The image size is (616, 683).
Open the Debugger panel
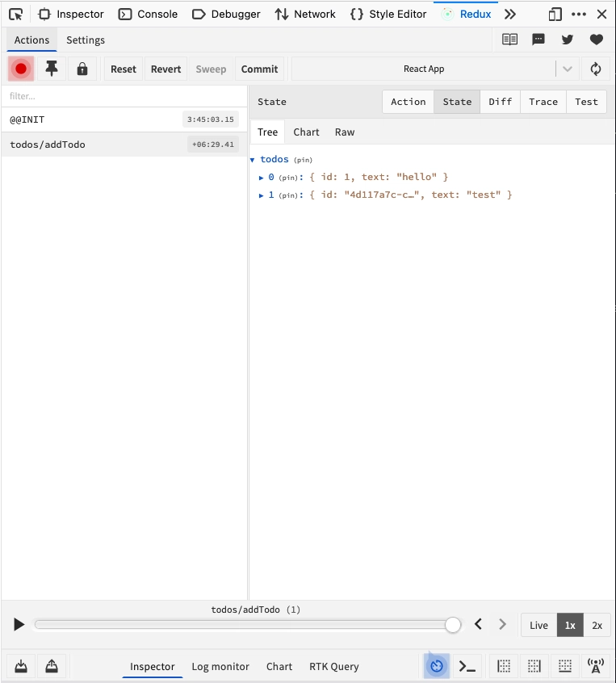coord(226,14)
